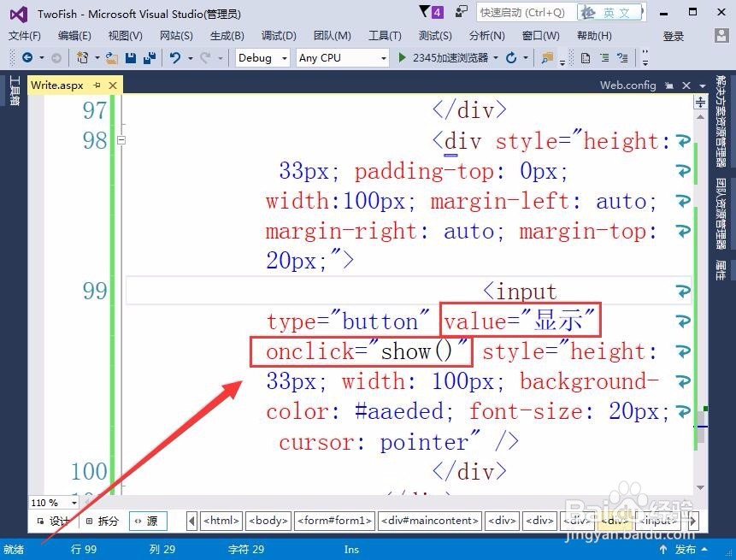The image size is (736, 560).
Task: Switch to the 源 source view
Action: (x=147, y=521)
